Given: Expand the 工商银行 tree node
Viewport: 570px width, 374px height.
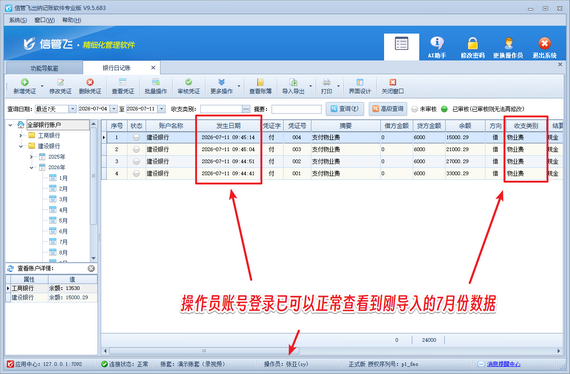Looking at the screenshot, I should (x=21, y=136).
